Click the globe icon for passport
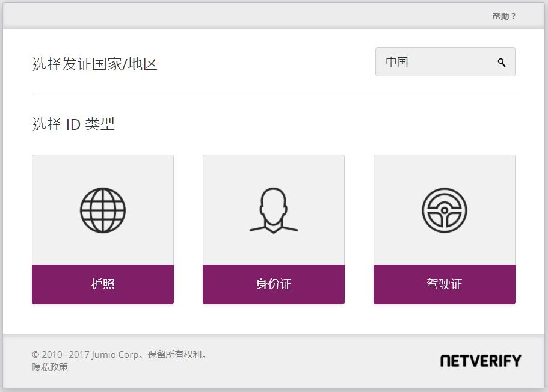Screen dimensions: 548x392 coord(103,210)
